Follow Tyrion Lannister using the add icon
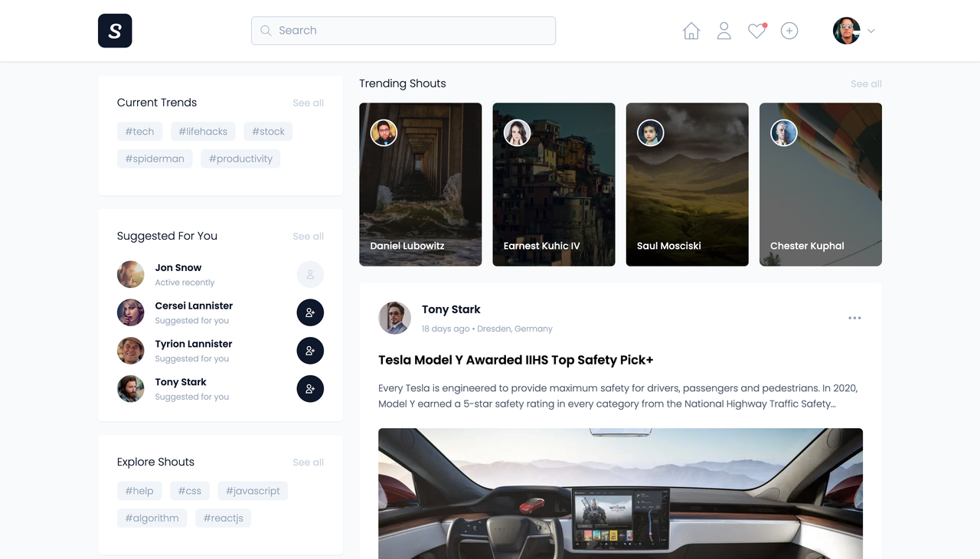 [x=310, y=351]
